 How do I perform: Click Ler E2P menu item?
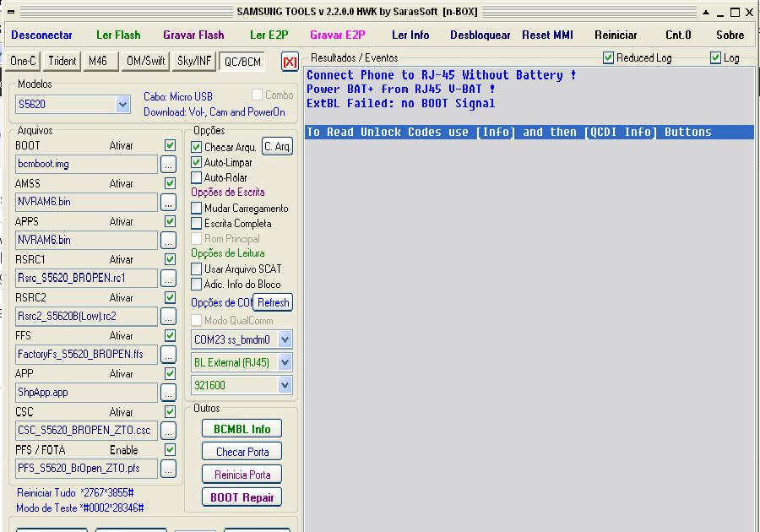tap(269, 35)
